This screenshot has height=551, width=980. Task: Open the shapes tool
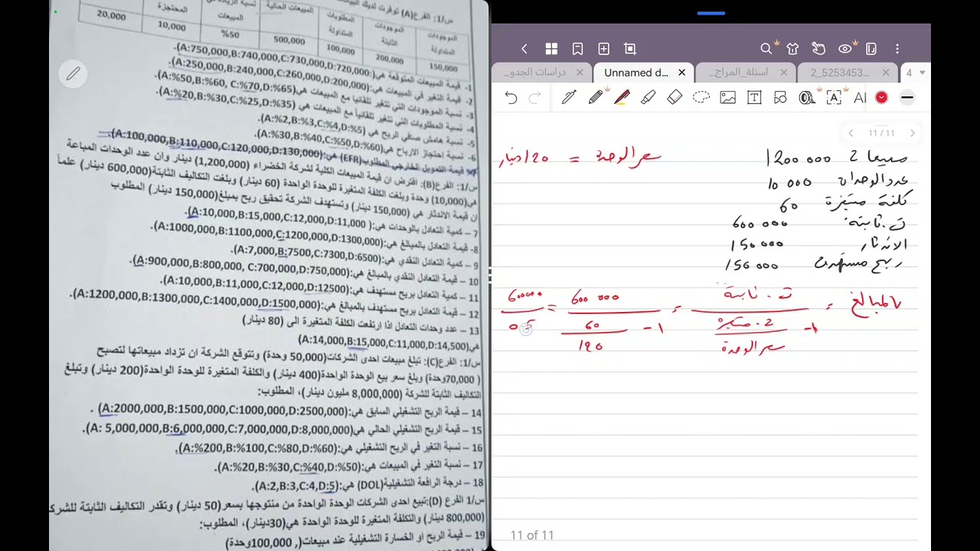tap(780, 98)
